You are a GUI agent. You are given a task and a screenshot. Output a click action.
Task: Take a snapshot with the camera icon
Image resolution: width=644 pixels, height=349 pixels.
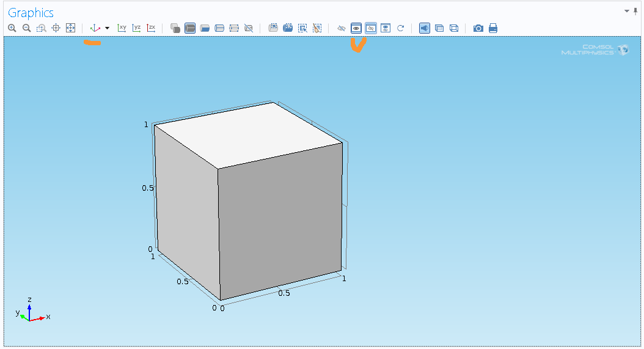click(478, 28)
